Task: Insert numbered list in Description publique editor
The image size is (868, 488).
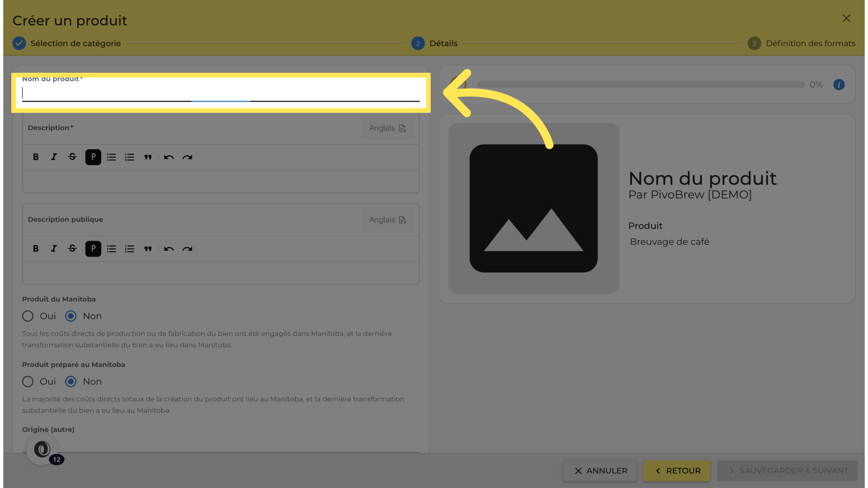Action: 130,249
